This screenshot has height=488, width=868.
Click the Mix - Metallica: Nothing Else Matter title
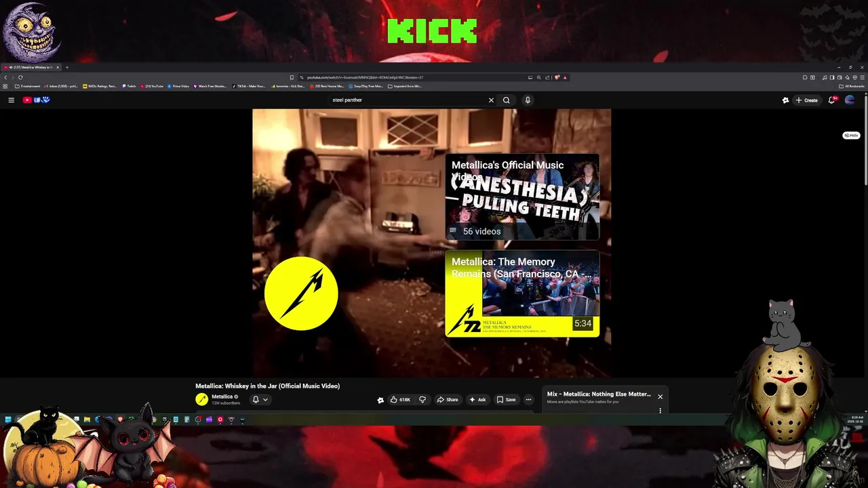(x=599, y=394)
